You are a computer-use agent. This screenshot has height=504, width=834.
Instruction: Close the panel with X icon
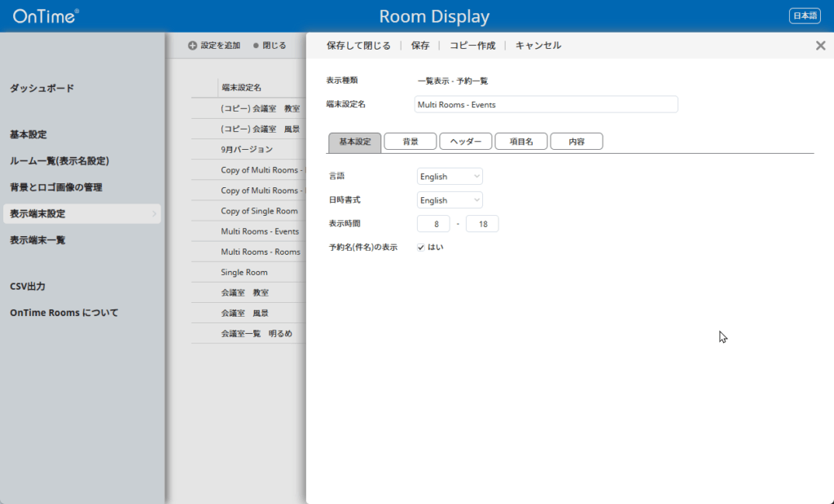pyautogui.click(x=820, y=46)
